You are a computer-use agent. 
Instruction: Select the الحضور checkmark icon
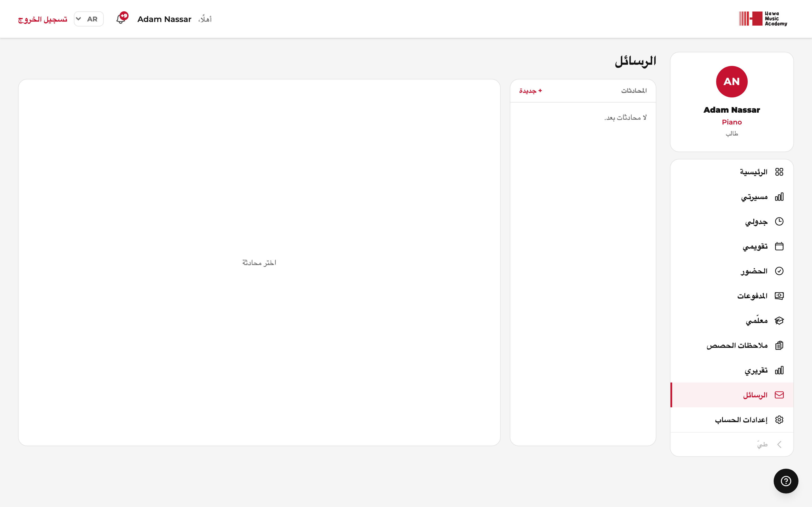tap(779, 271)
